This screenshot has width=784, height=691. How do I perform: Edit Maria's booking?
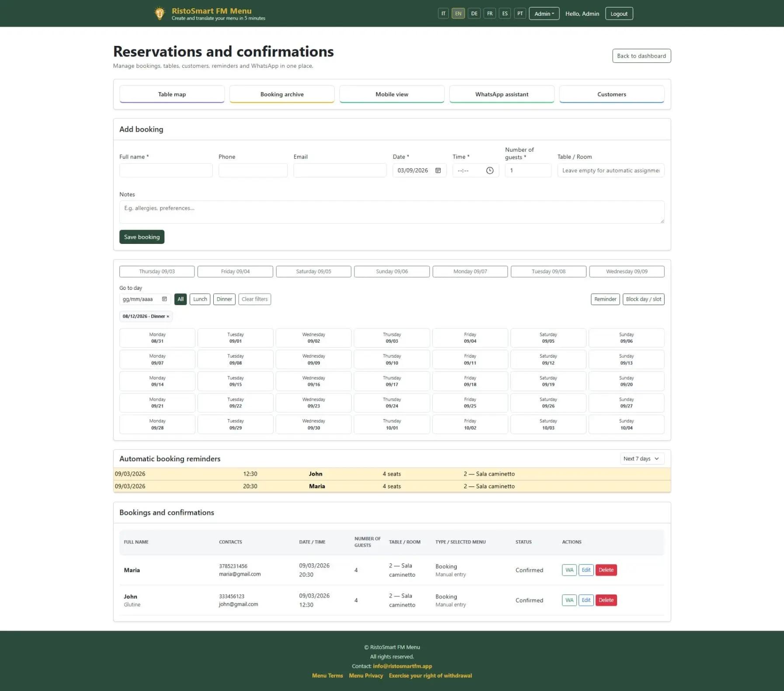pyautogui.click(x=586, y=570)
